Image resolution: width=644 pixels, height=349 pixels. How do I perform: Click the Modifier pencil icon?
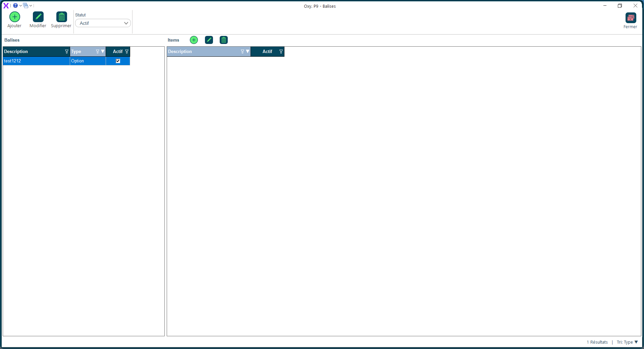[38, 17]
